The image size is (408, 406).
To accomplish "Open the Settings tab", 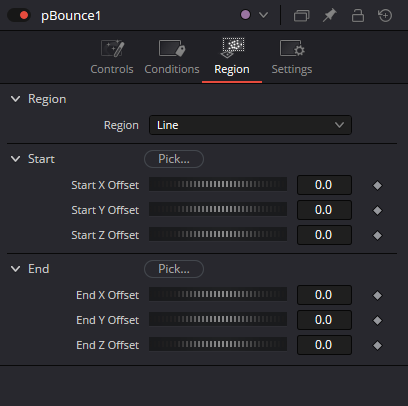I will [x=292, y=57].
